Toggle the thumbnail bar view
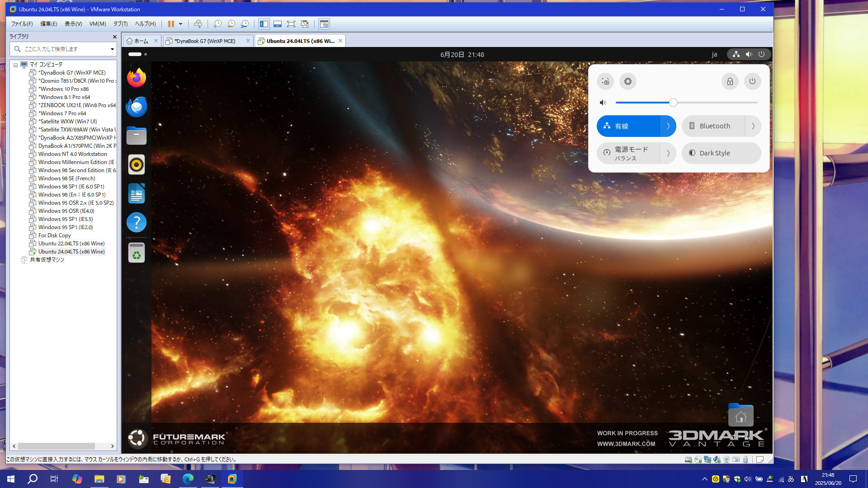The width and height of the screenshot is (868, 488). [x=278, y=24]
